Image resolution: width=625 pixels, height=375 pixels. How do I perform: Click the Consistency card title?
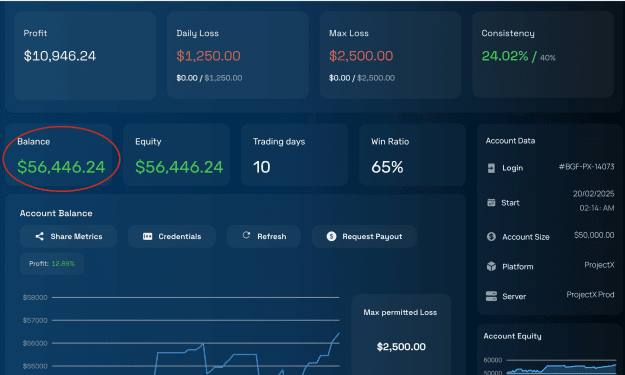508,33
